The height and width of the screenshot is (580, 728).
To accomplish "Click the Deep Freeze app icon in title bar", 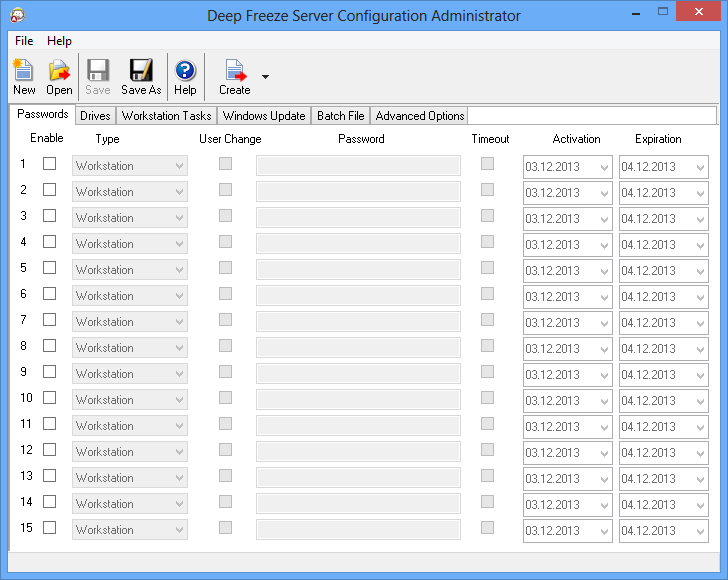I will 17,15.
